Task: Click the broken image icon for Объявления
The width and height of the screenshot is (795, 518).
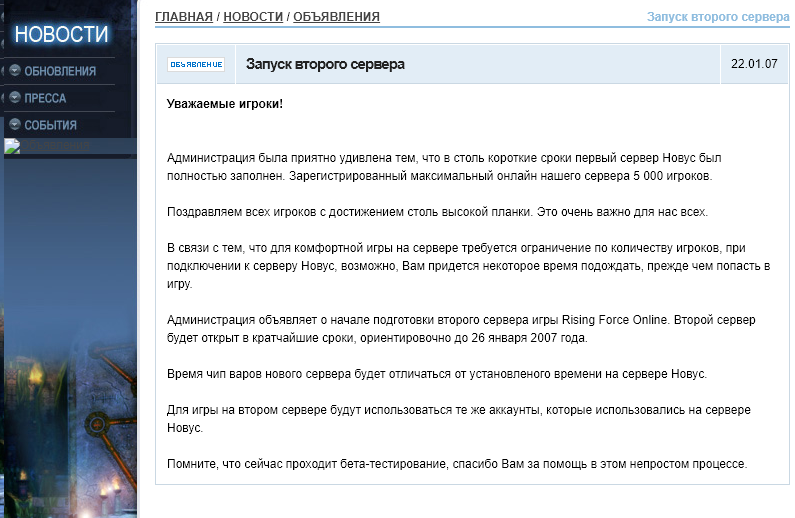Action: pyautogui.click(x=12, y=146)
